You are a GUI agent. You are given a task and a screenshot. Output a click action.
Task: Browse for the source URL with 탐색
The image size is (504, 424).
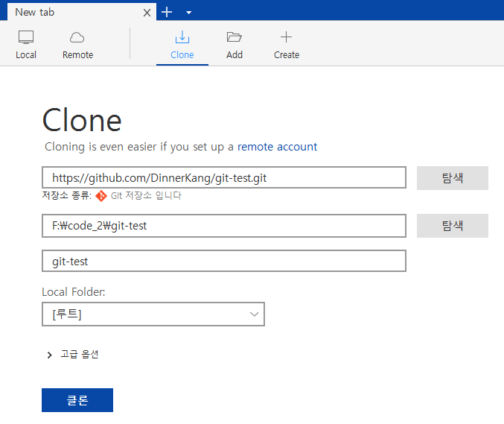click(x=452, y=178)
